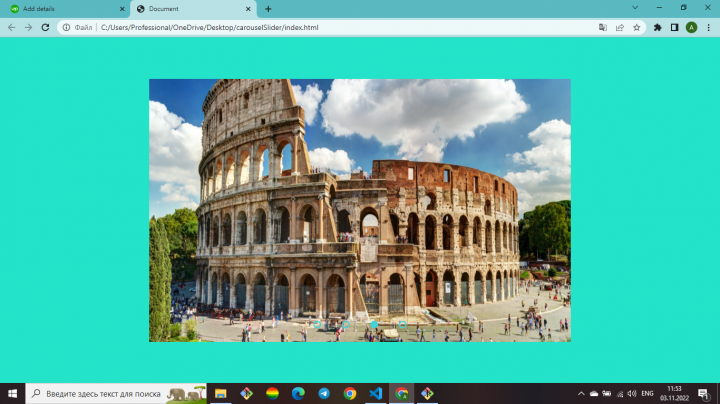Select the fourth carousel indicator dot
The image size is (720, 404).
click(403, 325)
